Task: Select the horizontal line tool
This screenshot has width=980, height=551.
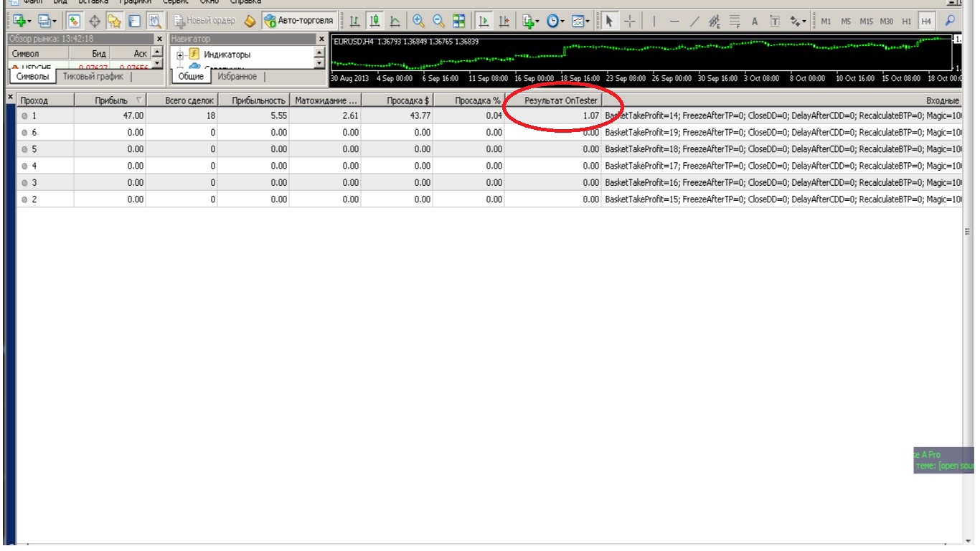Action: tap(674, 21)
